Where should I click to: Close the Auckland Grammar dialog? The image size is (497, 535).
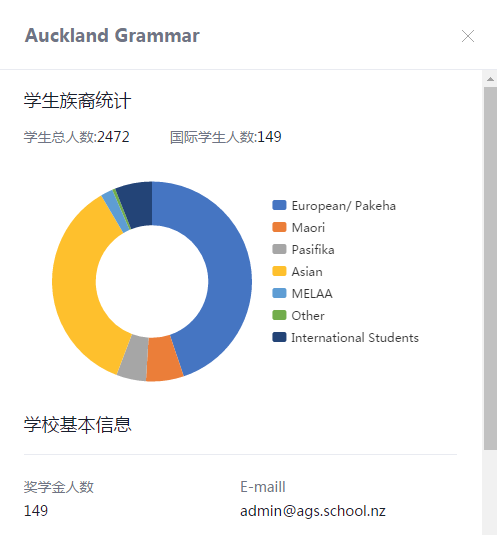(x=468, y=36)
